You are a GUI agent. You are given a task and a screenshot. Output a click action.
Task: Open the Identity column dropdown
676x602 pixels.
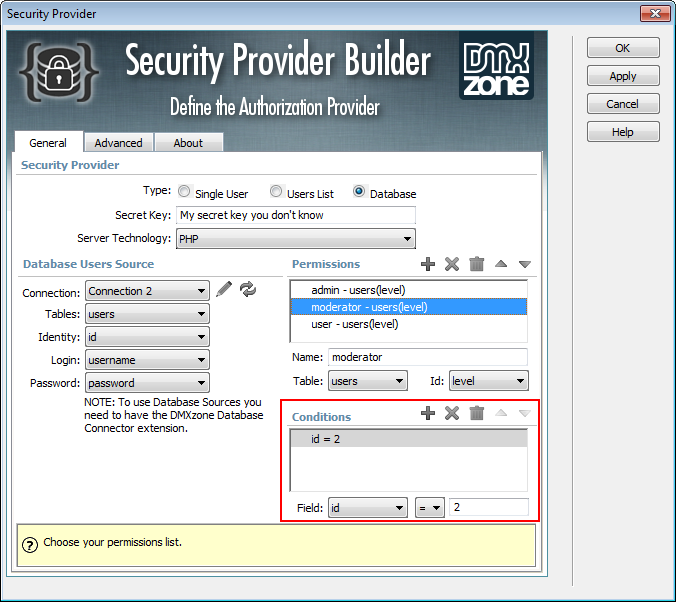coord(147,337)
